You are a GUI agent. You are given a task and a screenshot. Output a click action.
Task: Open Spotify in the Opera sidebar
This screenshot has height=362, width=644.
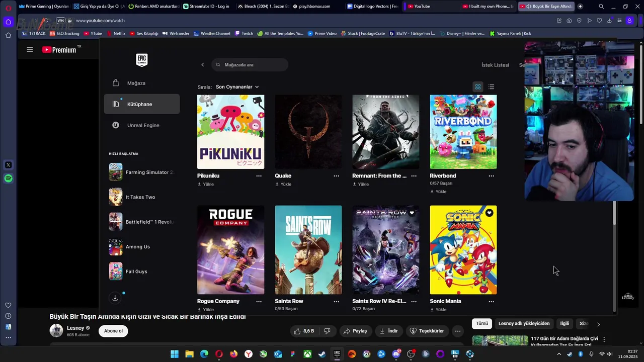[8, 178]
